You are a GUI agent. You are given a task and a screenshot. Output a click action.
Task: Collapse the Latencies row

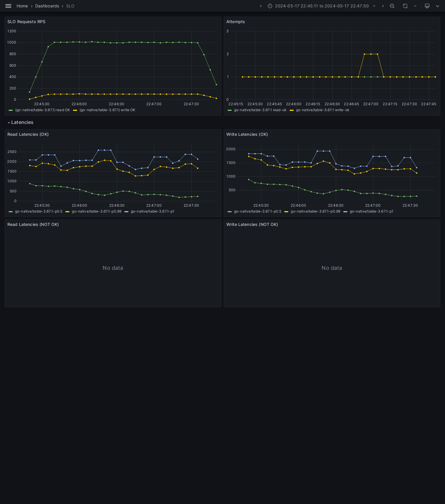pyautogui.click(x=20, y=122)
